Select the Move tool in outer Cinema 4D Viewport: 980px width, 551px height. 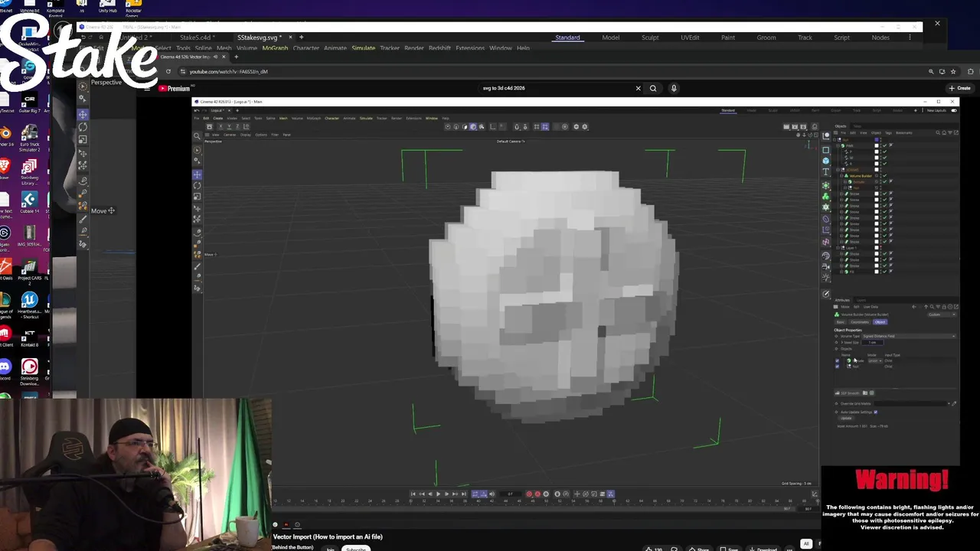pos(83,114)
